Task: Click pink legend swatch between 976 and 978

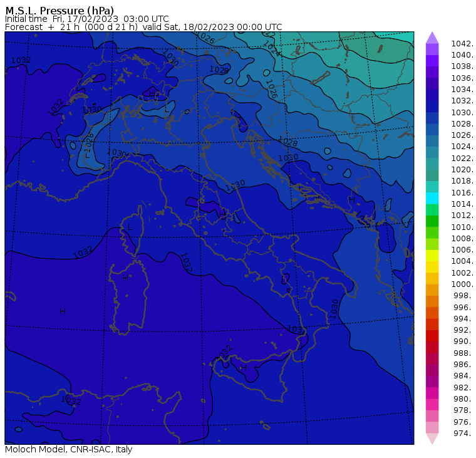Action: pyautogui.click(x=432, y=416)
